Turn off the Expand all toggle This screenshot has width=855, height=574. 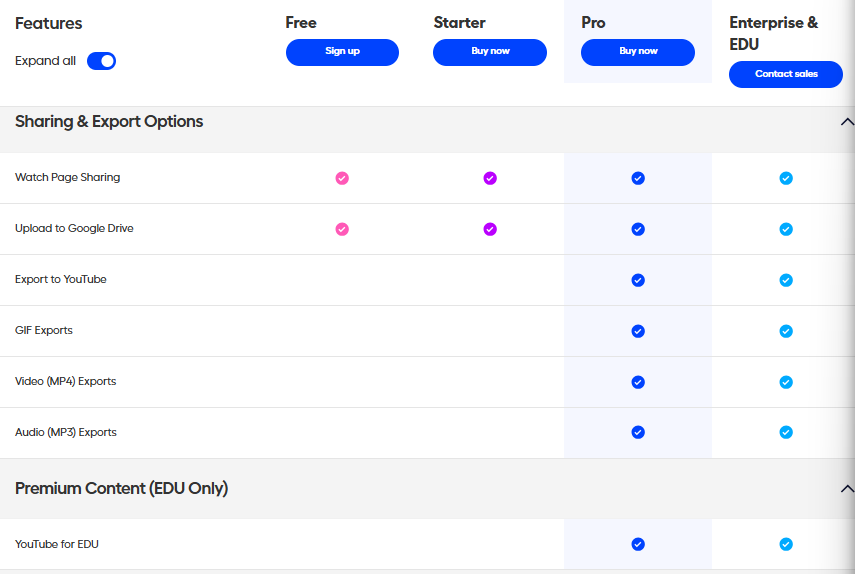tap(102, 61)
